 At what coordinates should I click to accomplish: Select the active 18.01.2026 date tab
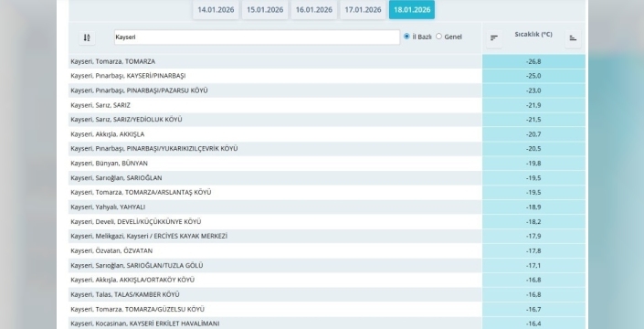tap(412, 10)
